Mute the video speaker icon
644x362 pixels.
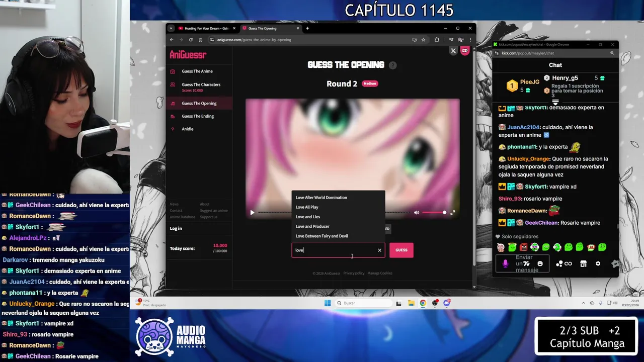tap(416, 213)
